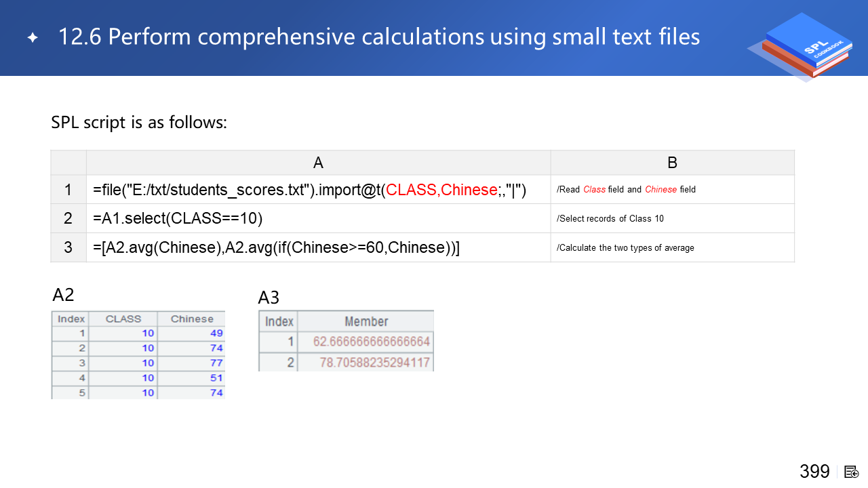Click the value 62.666666666666664 in A3 result
This screenshot has width=868, height=488.
click(x=371, y=342)
